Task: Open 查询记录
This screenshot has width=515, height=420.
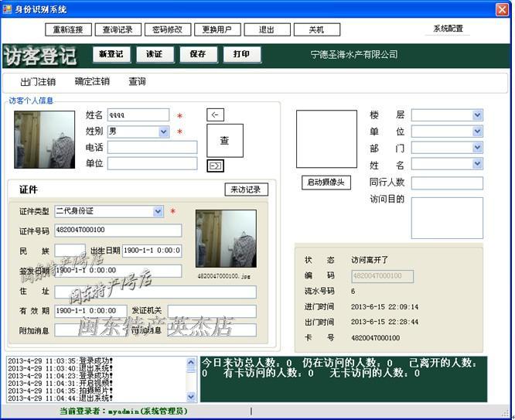Action: point(118,29)
